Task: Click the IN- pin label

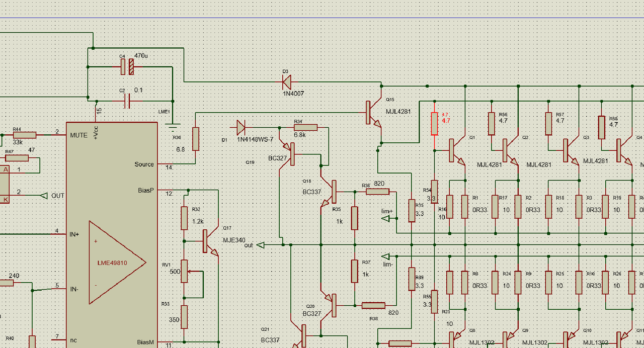Action: (x=74, y=289)
